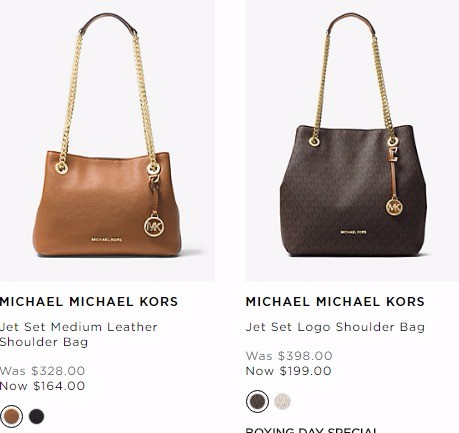Click the MK charm on logo bag
This screenshot has width=459, height=433.
pyautogui.click(x=394, y=207)
